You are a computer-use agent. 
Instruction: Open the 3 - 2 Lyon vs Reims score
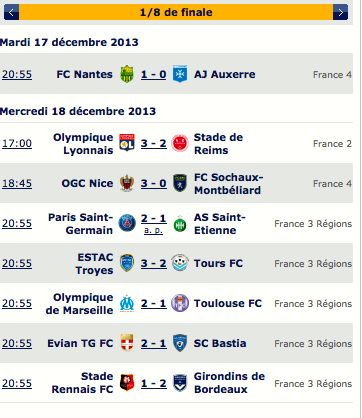pos(153,143)
